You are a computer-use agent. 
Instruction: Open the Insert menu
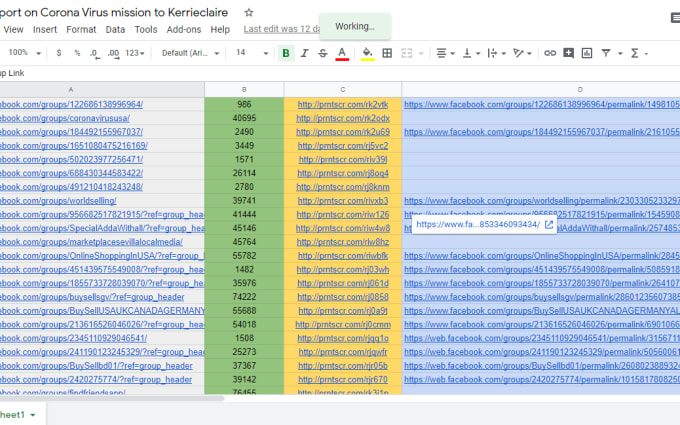(x=45, y=29)
